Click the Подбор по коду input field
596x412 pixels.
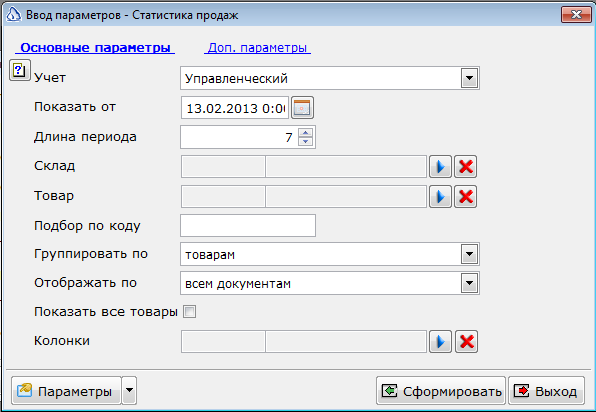(x=248, y=225)
